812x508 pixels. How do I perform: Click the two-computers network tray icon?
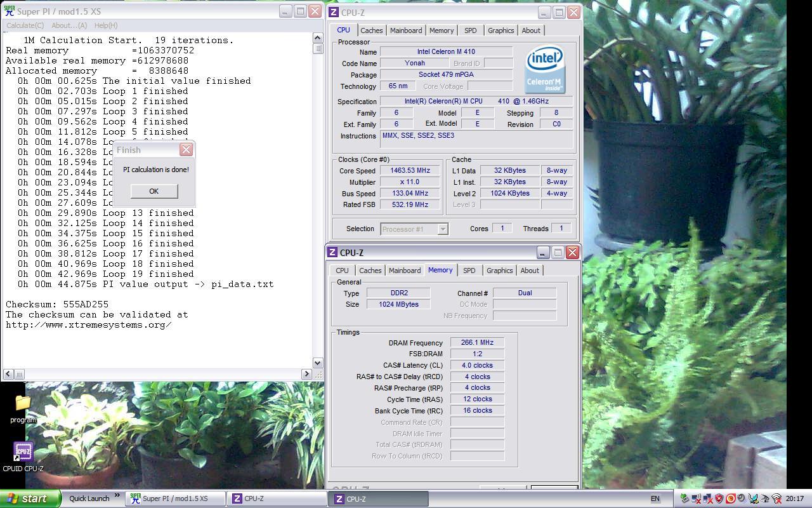pos(707,499)
